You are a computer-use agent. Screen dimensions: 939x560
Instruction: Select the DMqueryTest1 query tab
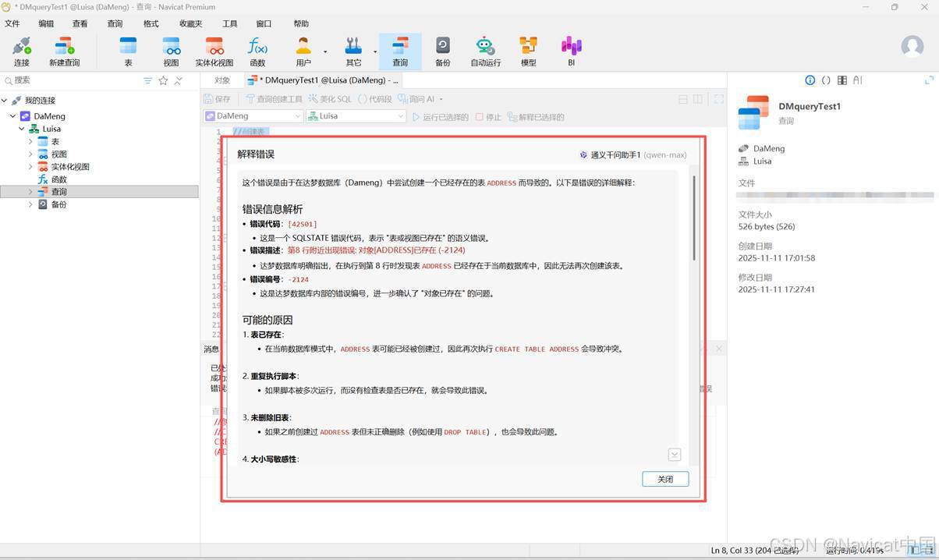point(322,80)
